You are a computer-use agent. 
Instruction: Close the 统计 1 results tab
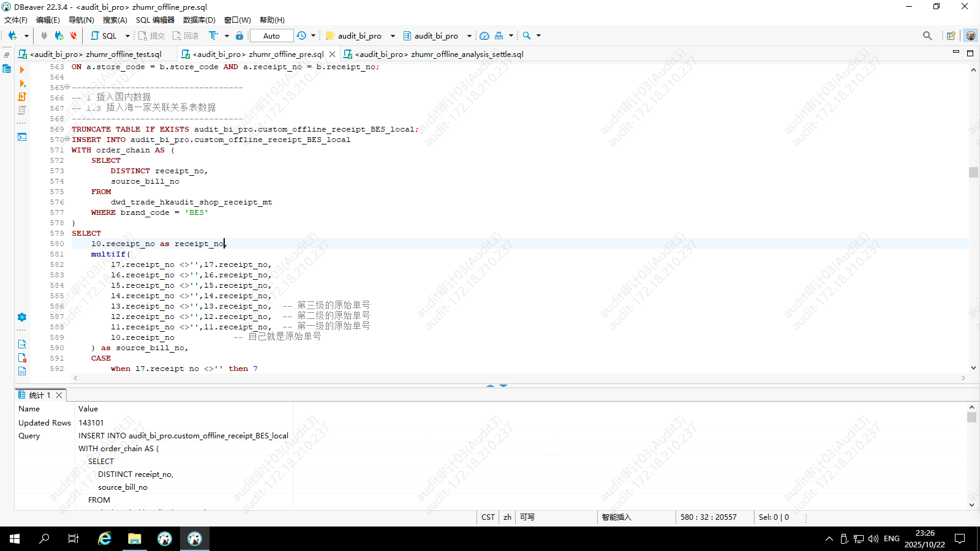point(59,395)
